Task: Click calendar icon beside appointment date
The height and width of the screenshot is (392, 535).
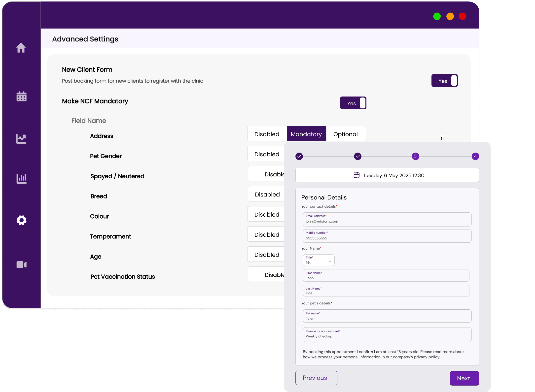Action: (x=357, y=175)
